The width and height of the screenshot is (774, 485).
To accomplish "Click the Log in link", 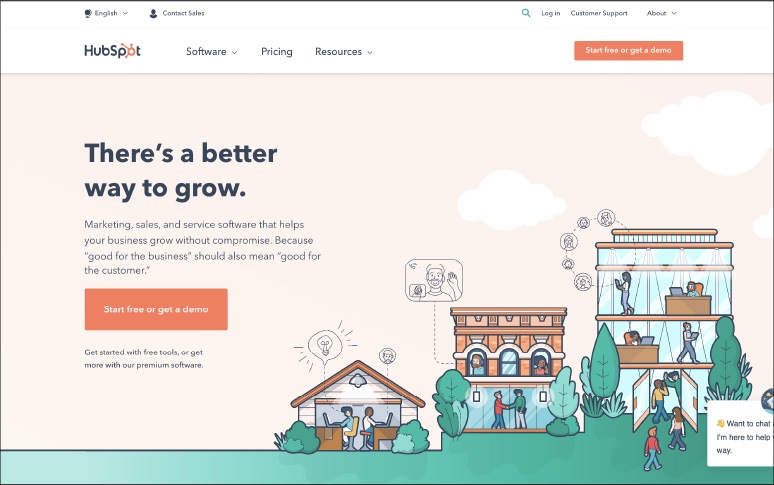I will tap(550, 13).
